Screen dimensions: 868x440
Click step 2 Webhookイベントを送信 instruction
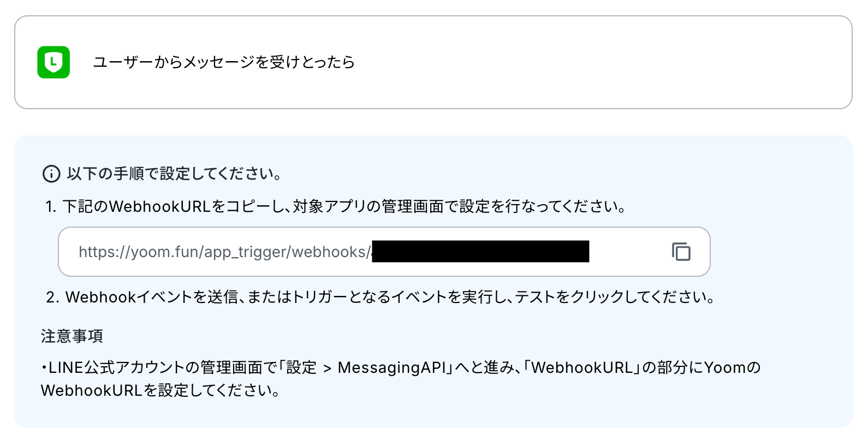[x=381, y=297]
